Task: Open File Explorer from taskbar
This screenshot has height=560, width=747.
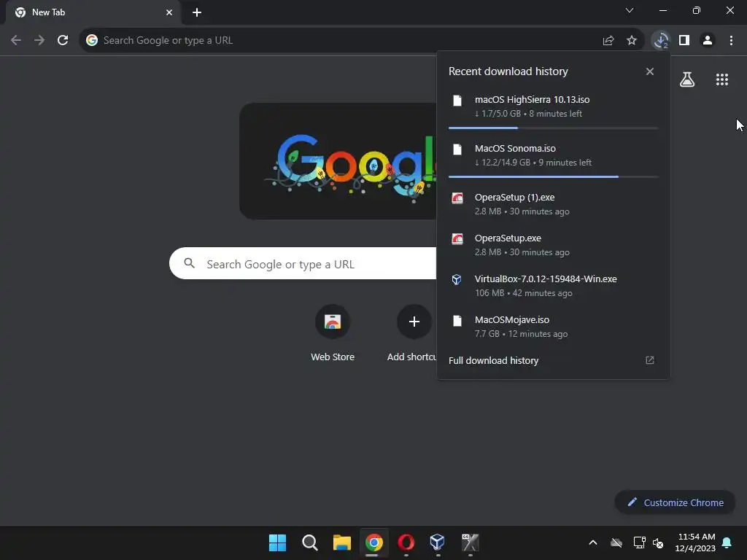Action: pyautogui.click(x=341, y=542)
